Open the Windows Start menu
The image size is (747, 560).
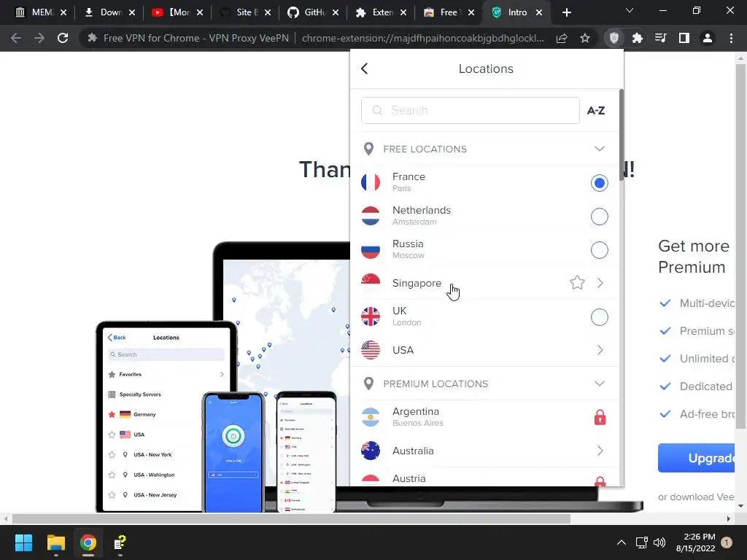[x=23, y=542]
